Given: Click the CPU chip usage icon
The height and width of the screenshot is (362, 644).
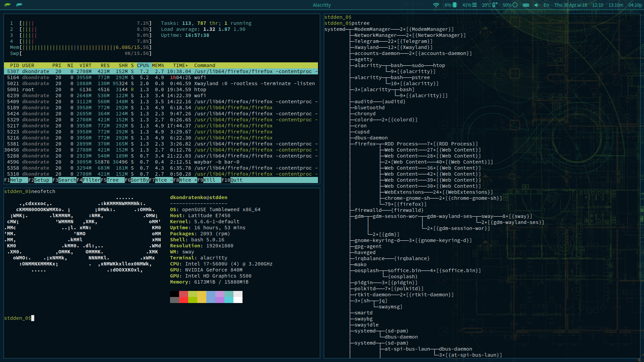Looking at the screenshot, I should tap(455, 5).
